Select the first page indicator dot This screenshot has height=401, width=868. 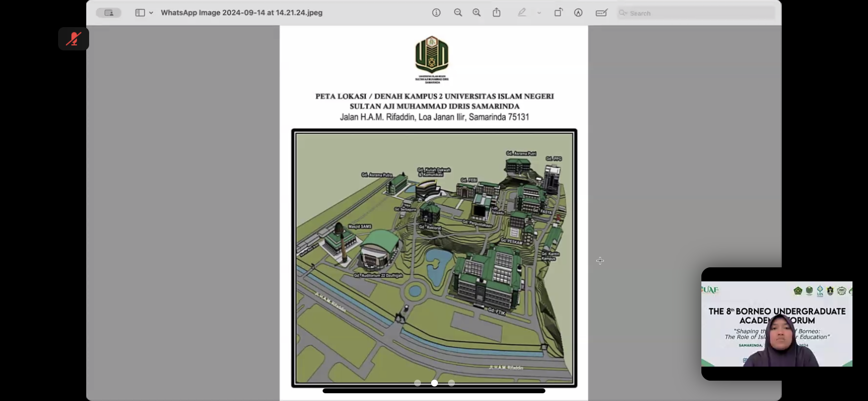coord(418,383)
